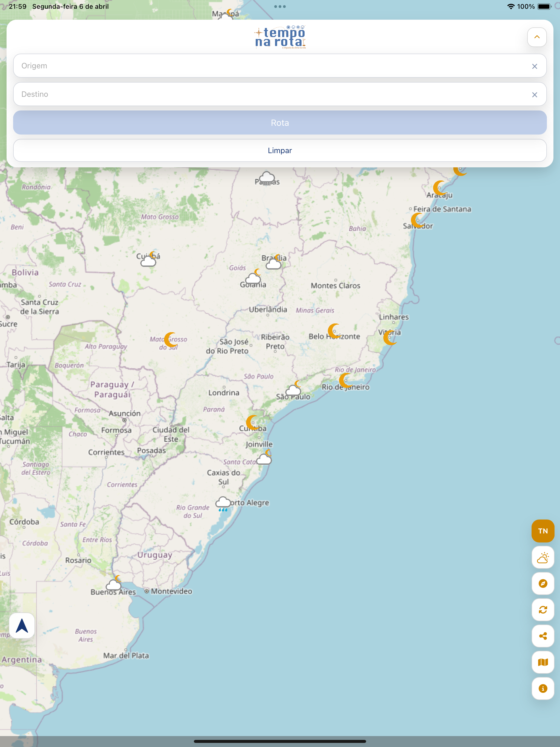Select the moon icon at Belo Horizonte
This screenshot has height=747, width=560.
[x=335, y=331]
